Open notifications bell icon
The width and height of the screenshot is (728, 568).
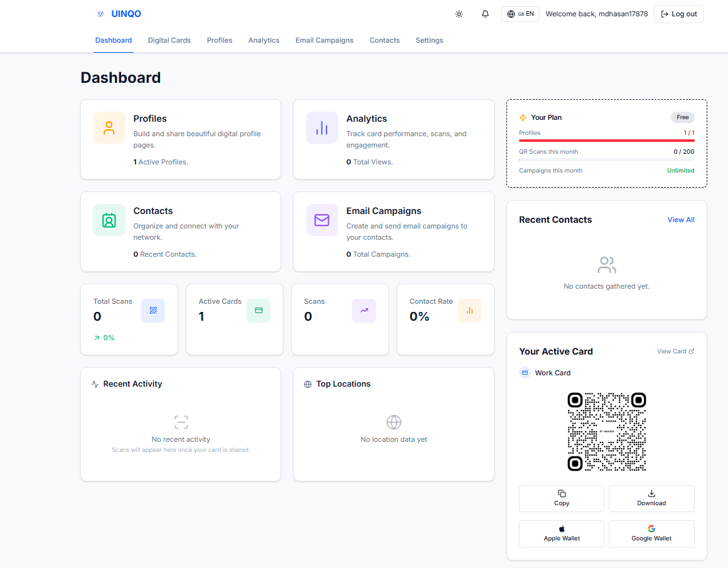tap(485, 14)
